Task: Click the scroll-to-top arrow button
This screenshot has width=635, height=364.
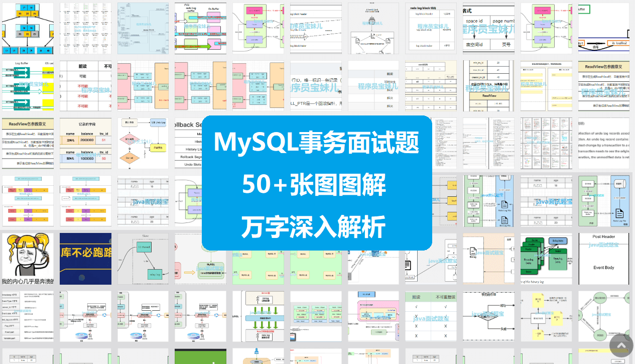Action: click(621, 346)
